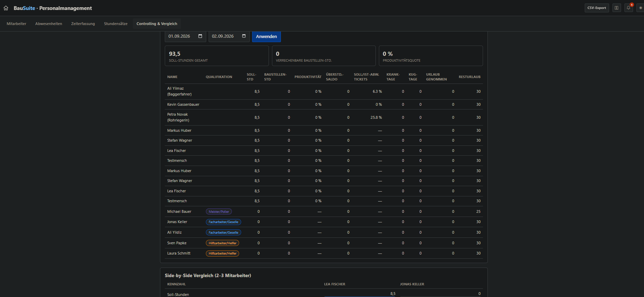Switch to the Abwesenheiten tab

pyautogui.click(x=49, y=24)
